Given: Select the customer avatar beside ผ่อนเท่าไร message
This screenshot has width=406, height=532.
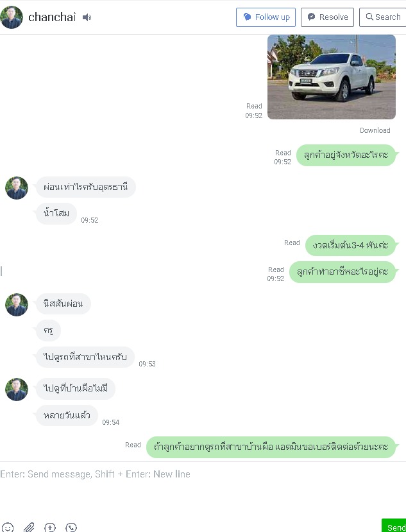Looking at the screenshot, I should [16, 188].
